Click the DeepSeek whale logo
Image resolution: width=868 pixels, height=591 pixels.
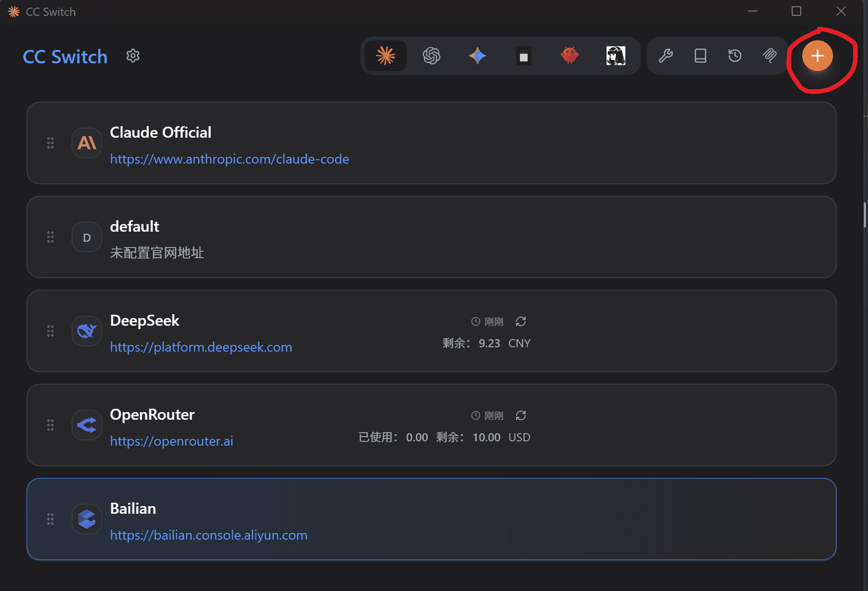pos(87,331)
